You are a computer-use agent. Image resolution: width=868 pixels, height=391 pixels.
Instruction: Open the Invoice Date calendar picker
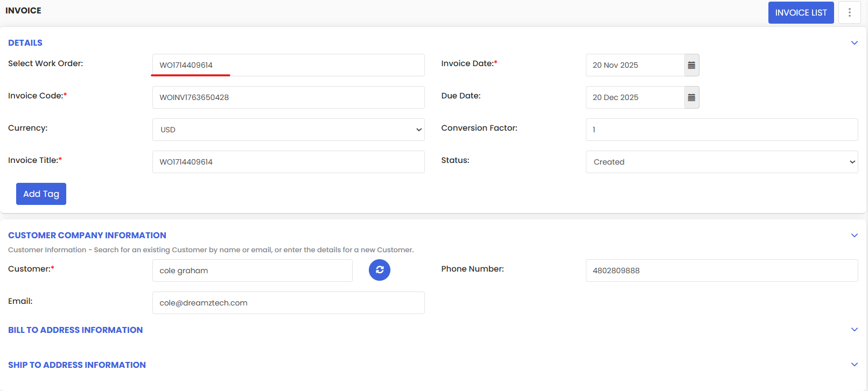(x=691, y=65)
